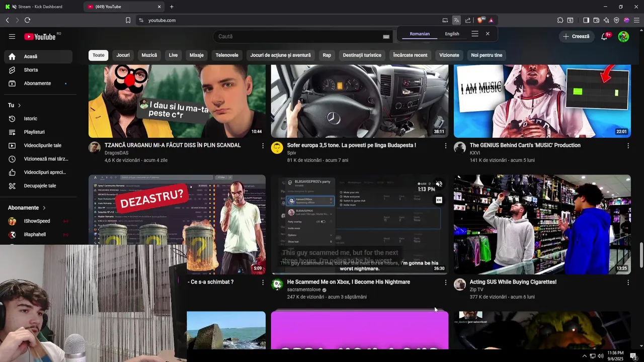Close the translate popup
This screenshot has height=362, width=644.
point(488,34)
